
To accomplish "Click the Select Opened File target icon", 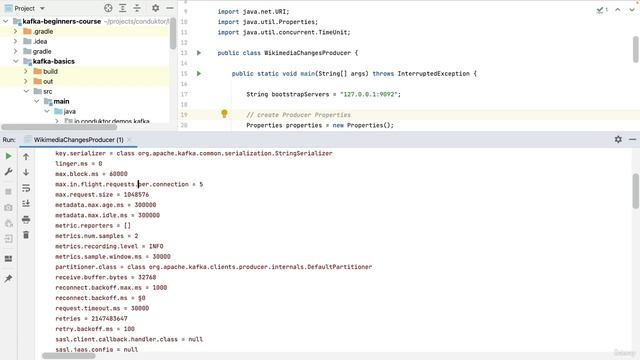I will tap(108, 8).
